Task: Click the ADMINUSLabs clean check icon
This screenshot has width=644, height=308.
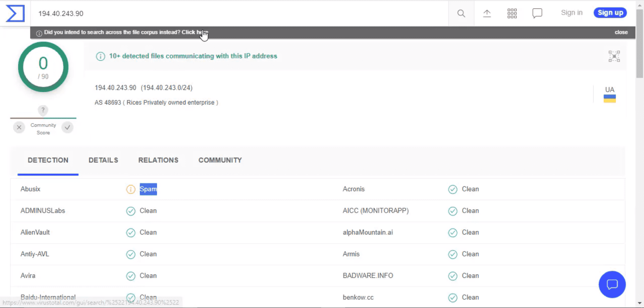Action: coord(130,211)
